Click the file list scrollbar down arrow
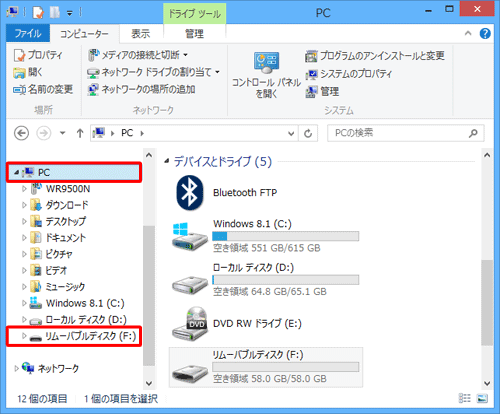The width and height of the screenshot is (500, 414). [x=487, y=383]
